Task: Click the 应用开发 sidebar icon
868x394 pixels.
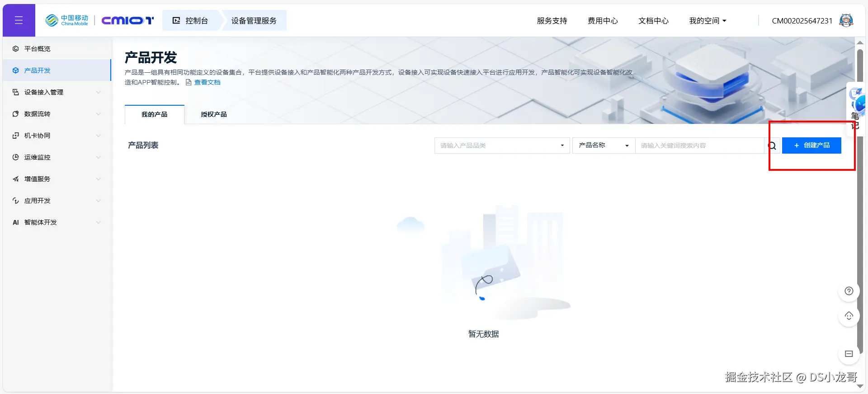Action: coord(16,201)
